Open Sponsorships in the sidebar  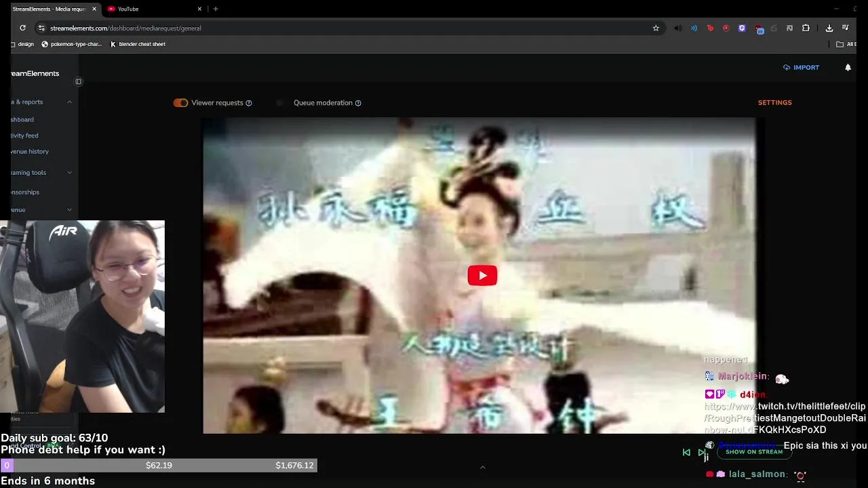24,192
